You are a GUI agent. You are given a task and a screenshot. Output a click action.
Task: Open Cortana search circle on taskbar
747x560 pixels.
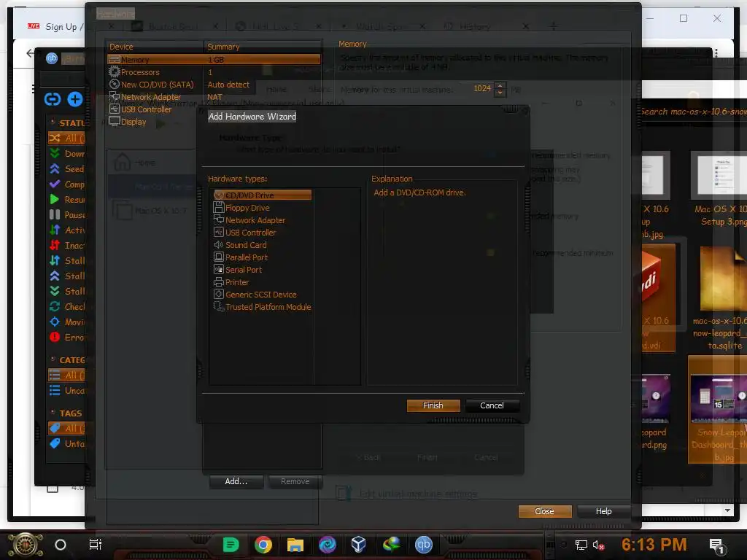pyautogui.click(x=61, y=545)
